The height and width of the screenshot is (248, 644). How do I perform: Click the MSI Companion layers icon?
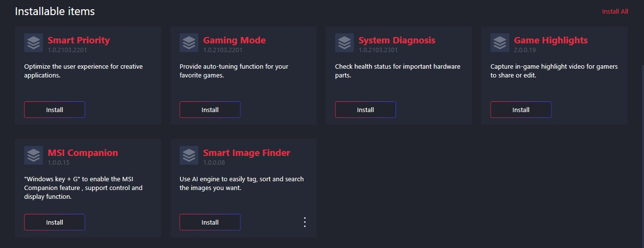pos(34,155)
